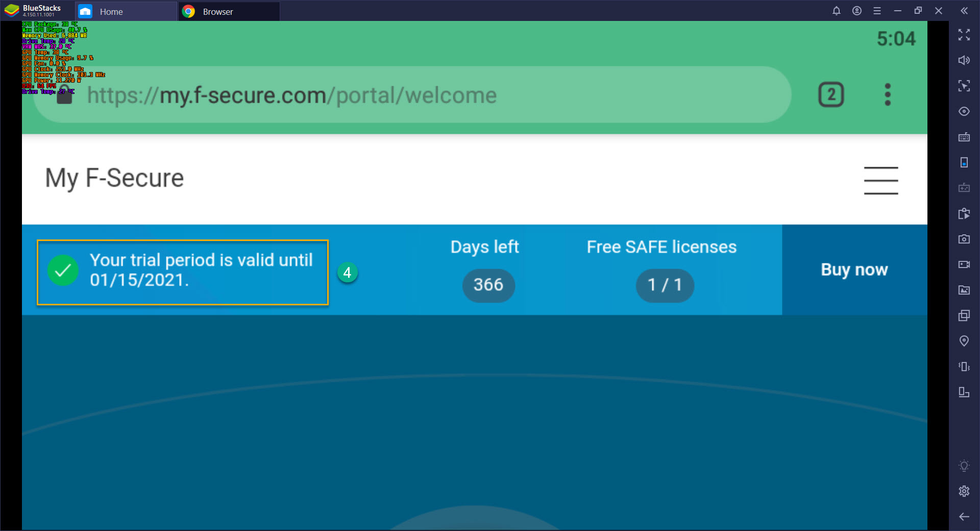
Task: Click the dashed-frame arrows icon below volume
Action: 964,86
